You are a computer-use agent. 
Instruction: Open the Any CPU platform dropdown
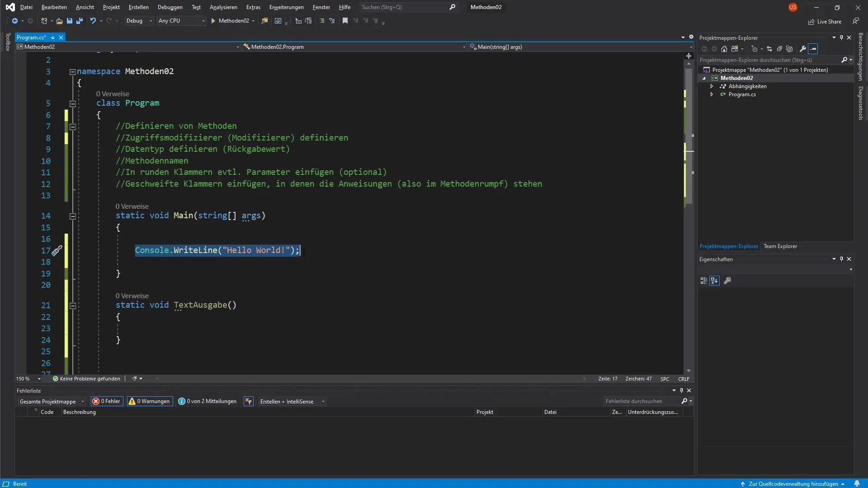click(x=181, y=21)
